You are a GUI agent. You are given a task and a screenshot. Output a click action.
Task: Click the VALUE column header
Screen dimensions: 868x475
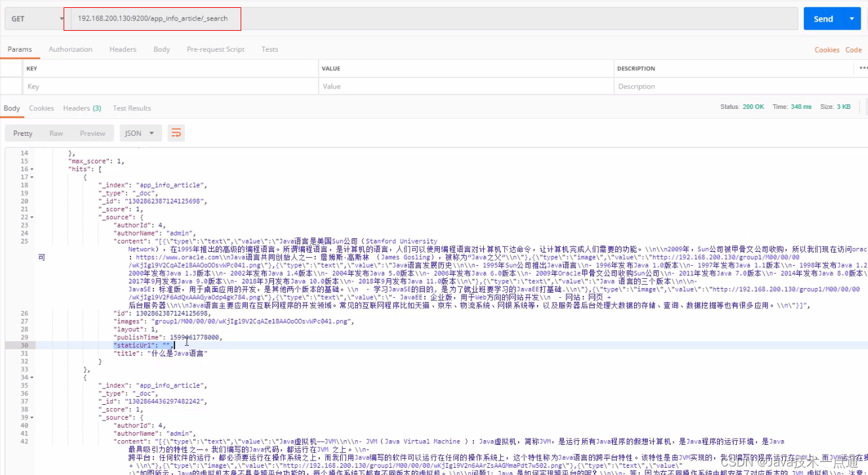331,68
